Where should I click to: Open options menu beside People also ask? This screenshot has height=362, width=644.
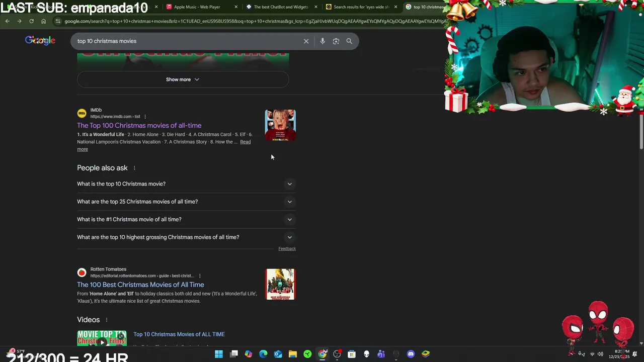pyautogui.click(x=134, y=168)
